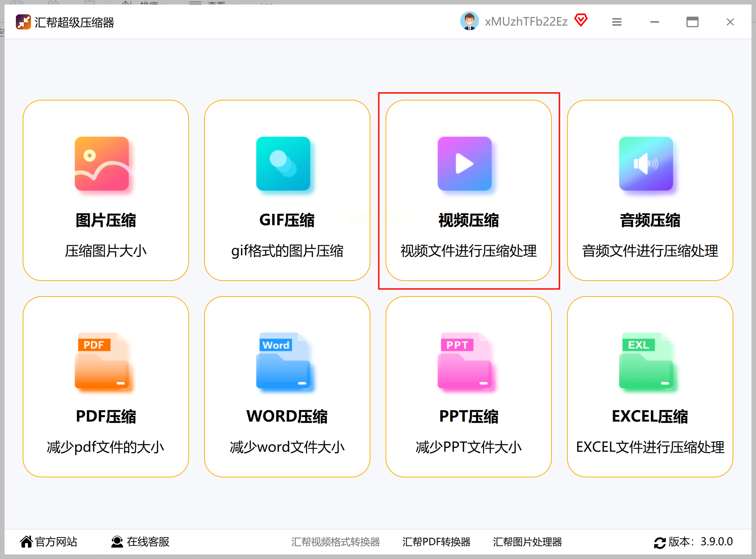Open the pink PPT folder icon

465,361
